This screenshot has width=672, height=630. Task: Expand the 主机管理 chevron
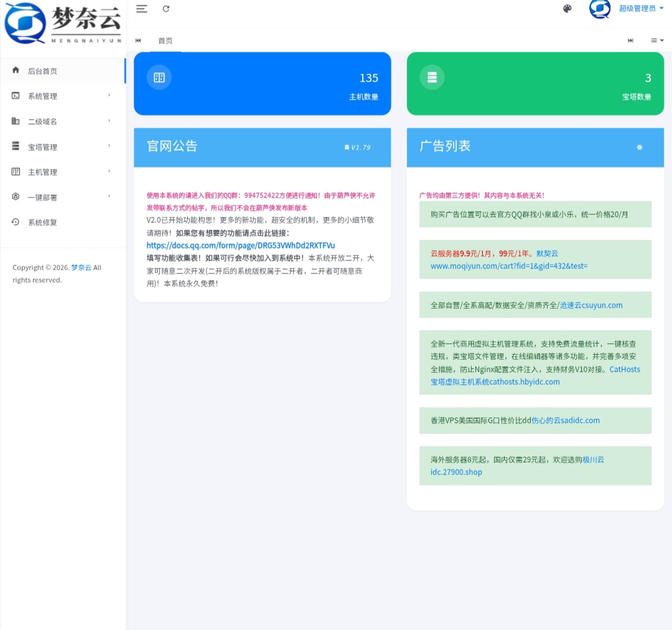click(x=110, y=171)
